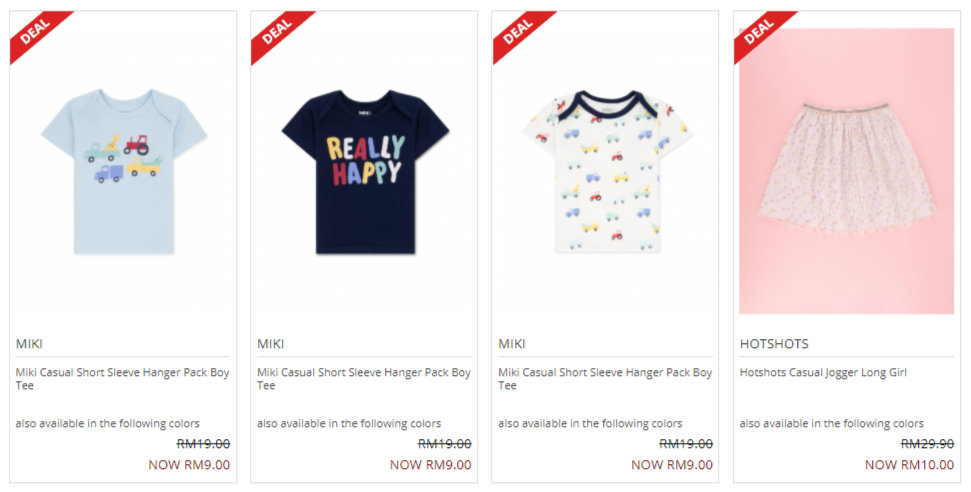Image resolution: width=971 pixels, height=492 pixels.
Task: Click the NOW RM9.00 price on the first tee
Action: point(189,465)
